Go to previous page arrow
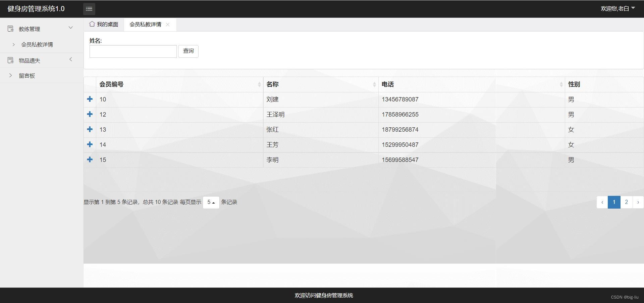Image resolution: width=644 pixels, height=303 pixels. (x=602, y=202)
